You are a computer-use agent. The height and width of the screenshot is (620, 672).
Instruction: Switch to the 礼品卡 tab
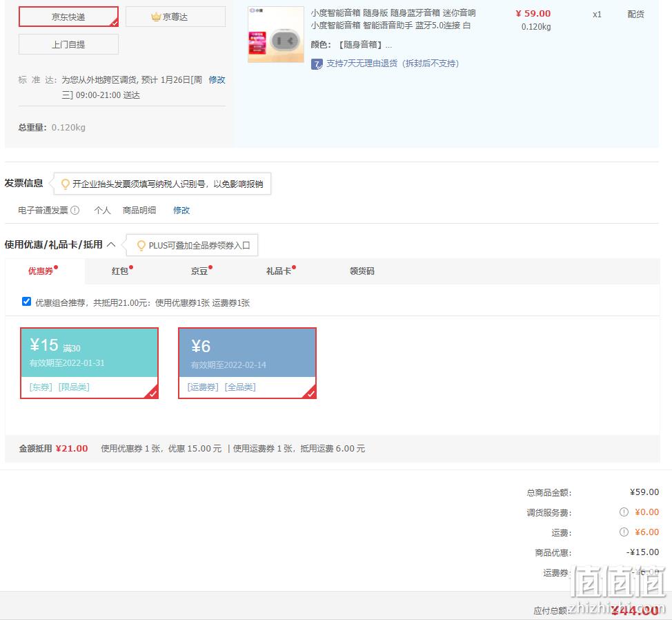coord(279,271)
